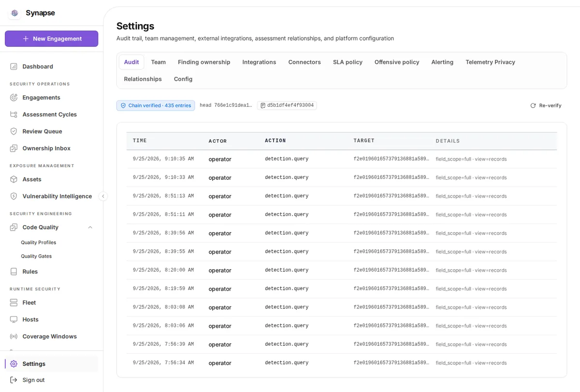Click the shield icon in Chain verified badge

click(x=123, y=105)
